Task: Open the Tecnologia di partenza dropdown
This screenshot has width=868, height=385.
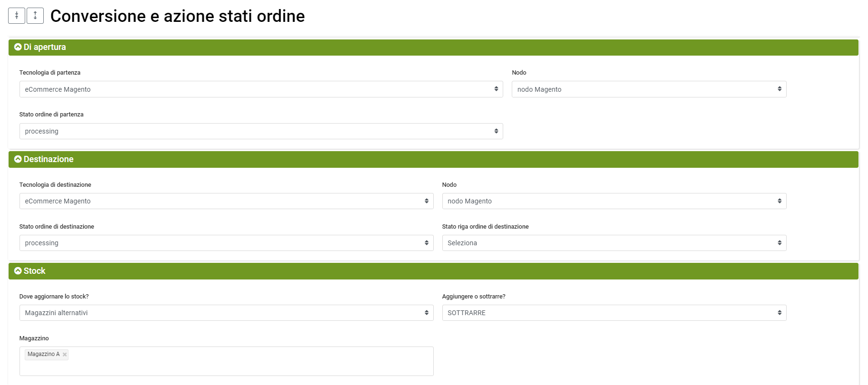Action: pos(261,89)
